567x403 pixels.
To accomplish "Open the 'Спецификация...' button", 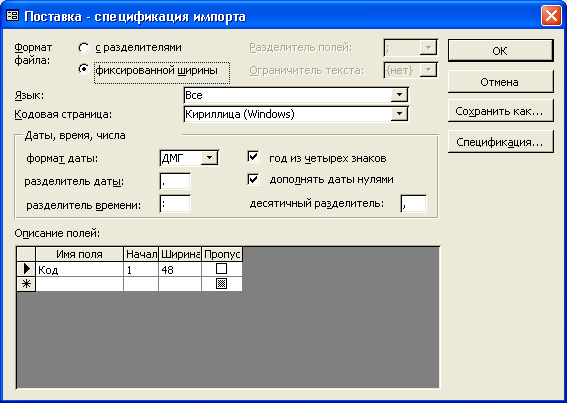I will [x=500, y=142].
